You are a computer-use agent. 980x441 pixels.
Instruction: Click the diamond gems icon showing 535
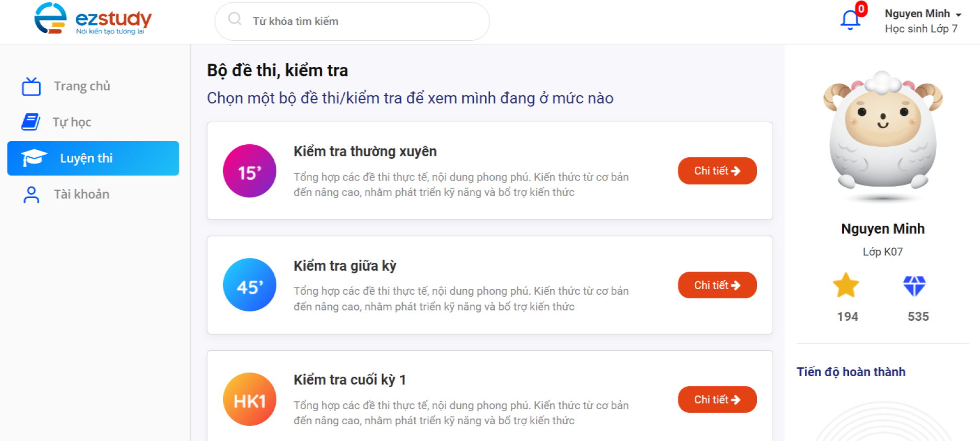(916, 285)
